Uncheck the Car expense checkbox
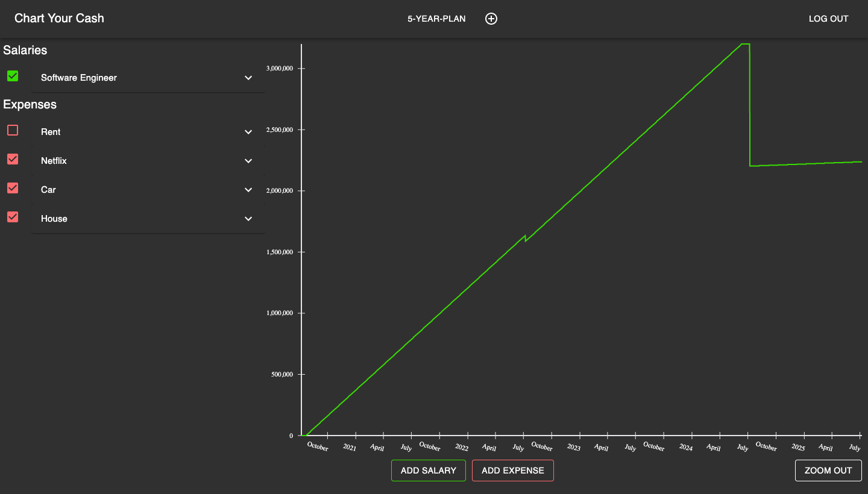This screenshot has height=494, width=868. [13, 188]
